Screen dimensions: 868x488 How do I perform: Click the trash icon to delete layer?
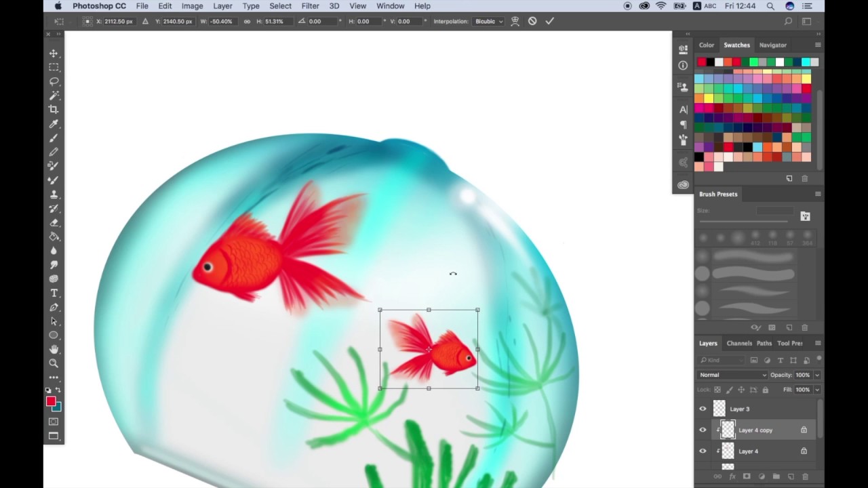click(804, 477)
